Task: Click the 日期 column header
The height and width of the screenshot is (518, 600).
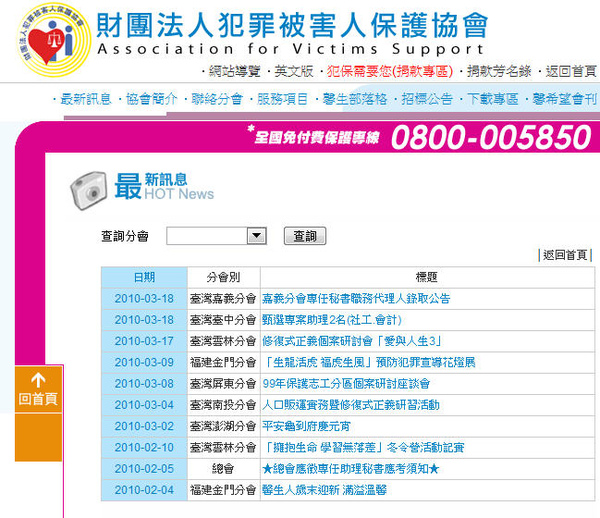Action: [x=144, y=277]
